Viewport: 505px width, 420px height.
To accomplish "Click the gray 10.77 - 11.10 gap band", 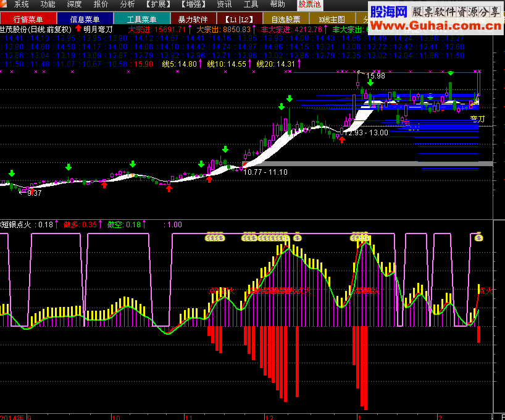I will [x=367, y=164].
